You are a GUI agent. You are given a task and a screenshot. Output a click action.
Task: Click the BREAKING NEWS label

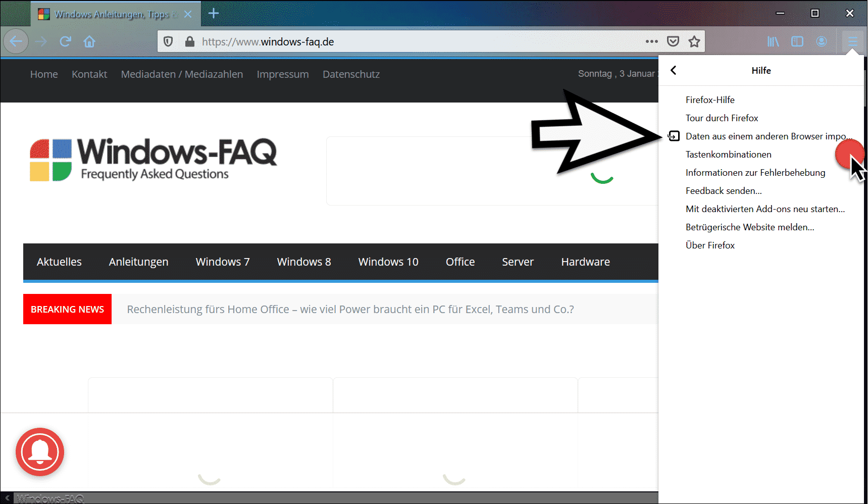67,309
